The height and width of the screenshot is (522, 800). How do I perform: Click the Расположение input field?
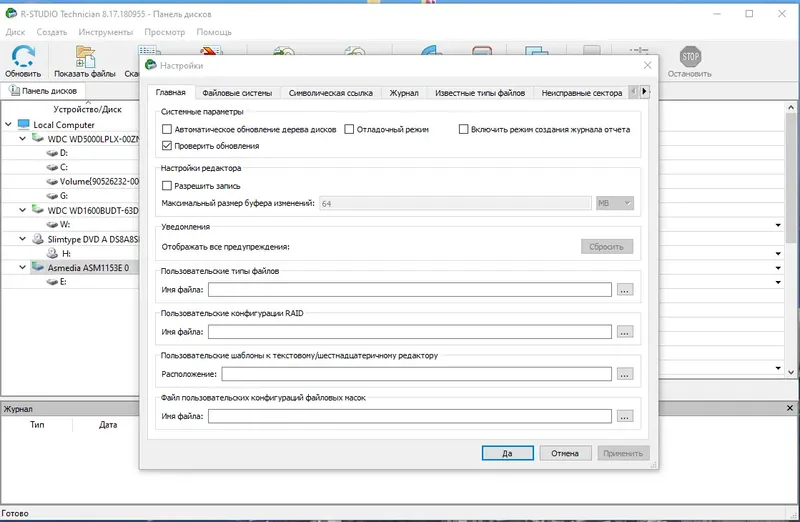(416, 374)
